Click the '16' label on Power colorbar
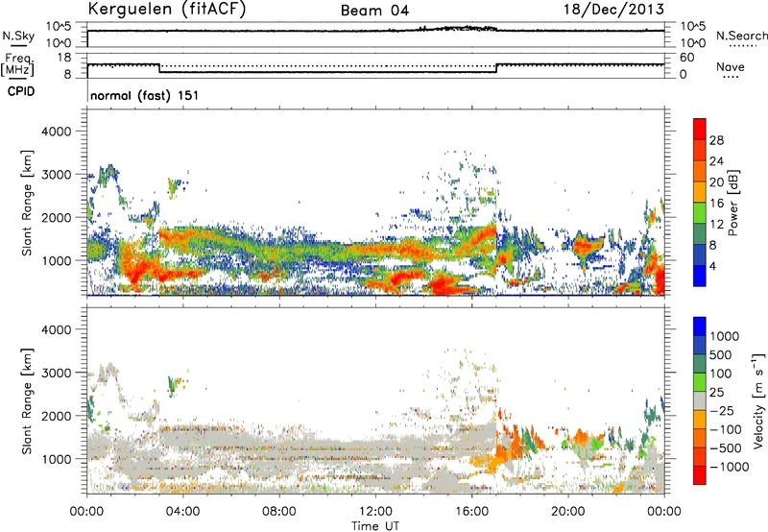This screenshot has height=532, width=768. (x=716, y=204)
